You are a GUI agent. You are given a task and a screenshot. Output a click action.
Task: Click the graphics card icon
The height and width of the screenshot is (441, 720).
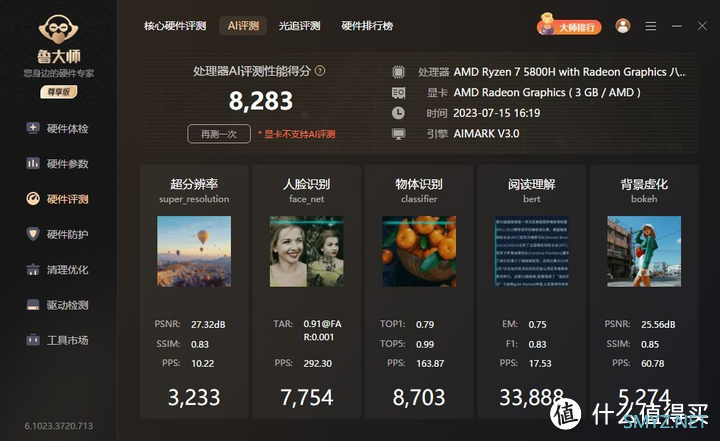click(x=399, y=93)
